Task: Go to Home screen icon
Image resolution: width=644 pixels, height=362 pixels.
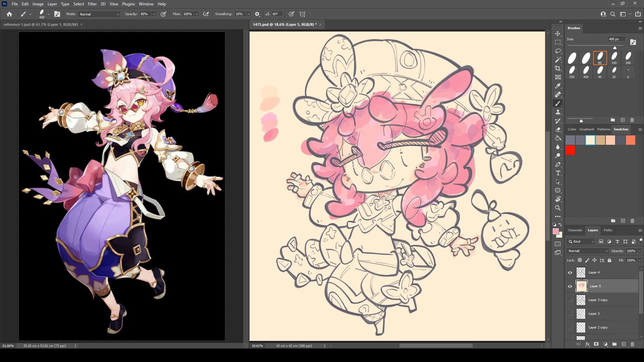Action: [9, 14]
